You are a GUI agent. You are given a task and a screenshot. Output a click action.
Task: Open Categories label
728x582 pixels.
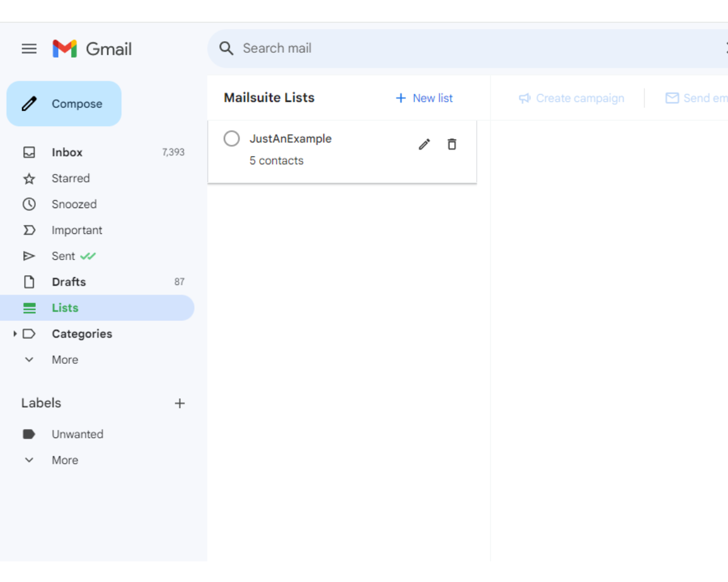(x=82, y=334)
